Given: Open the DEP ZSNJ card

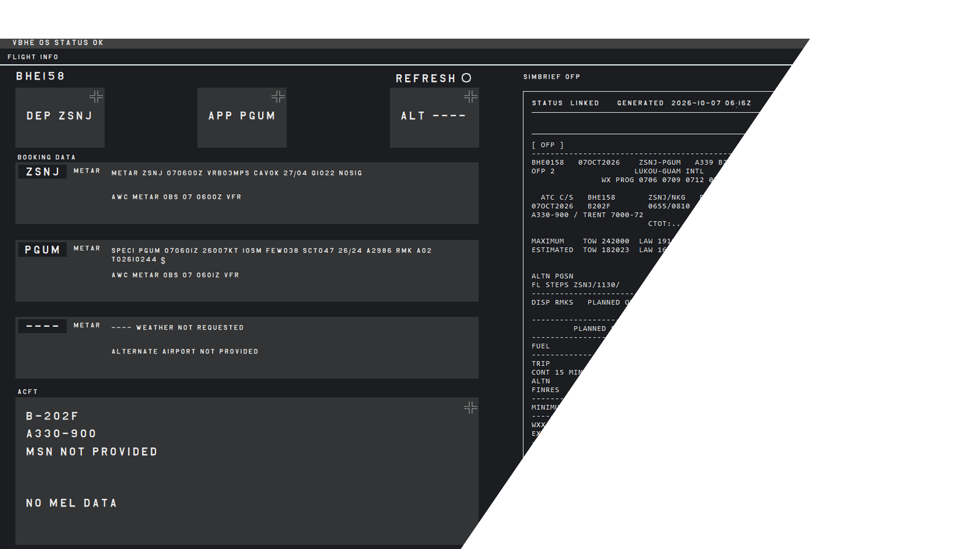Looking at the screenshot, I should [x=60, y=118].
